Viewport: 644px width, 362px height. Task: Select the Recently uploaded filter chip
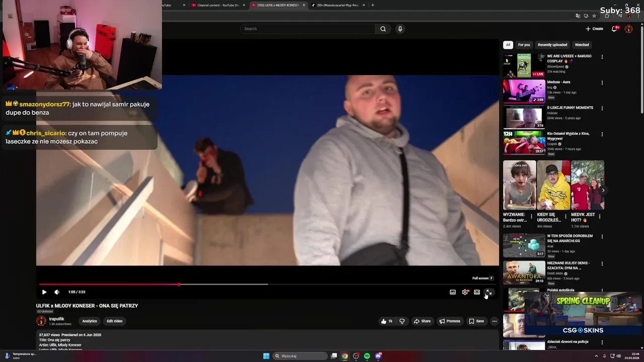[552, 45]
